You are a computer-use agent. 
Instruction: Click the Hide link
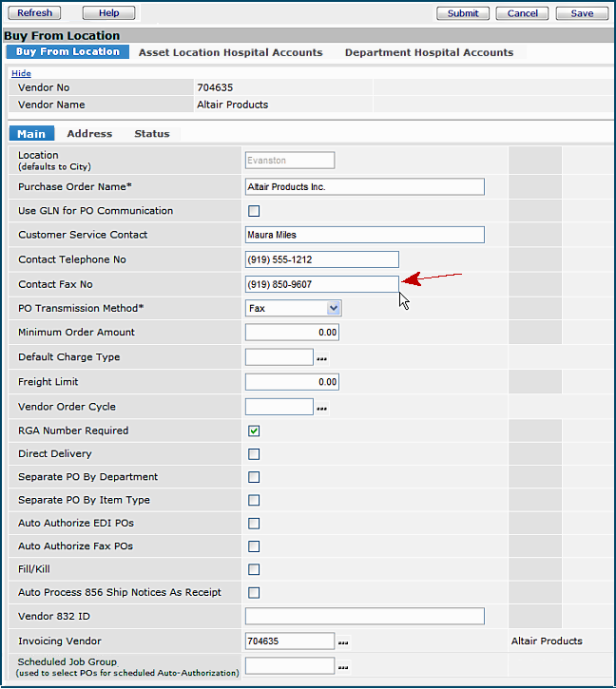tap(21, 73)
